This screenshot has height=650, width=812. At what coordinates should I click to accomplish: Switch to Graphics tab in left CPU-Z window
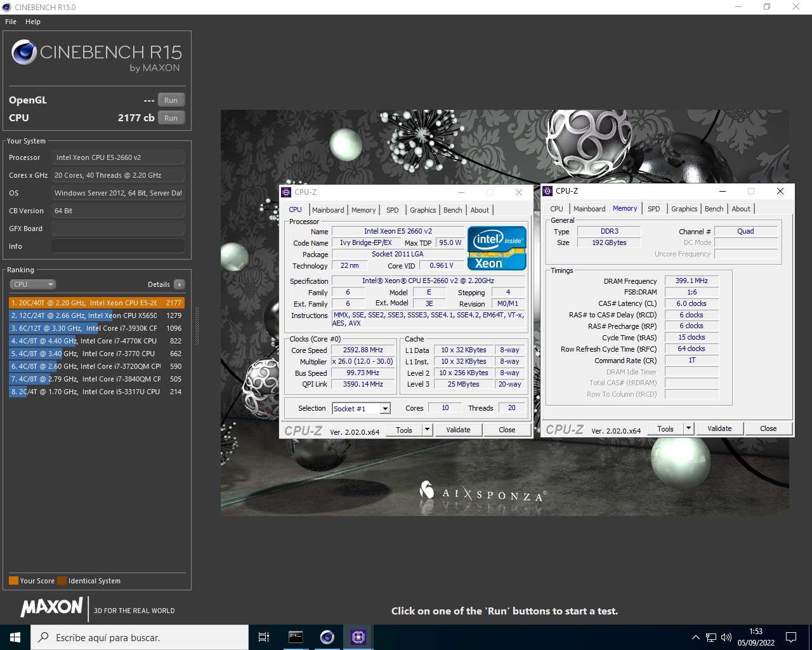pyautogui.click(x=423, y=210)
